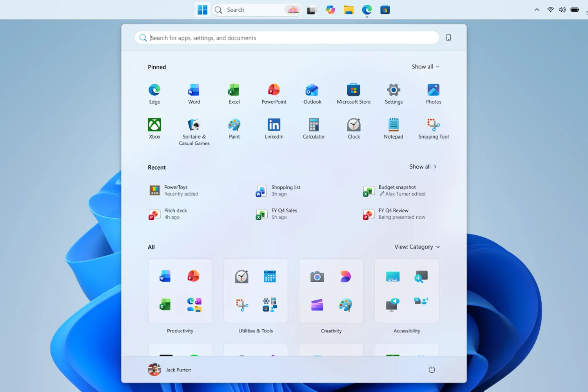Launch Word from the pinned section
The height and width of the screenshot is (392, 588).
[194, 94]
